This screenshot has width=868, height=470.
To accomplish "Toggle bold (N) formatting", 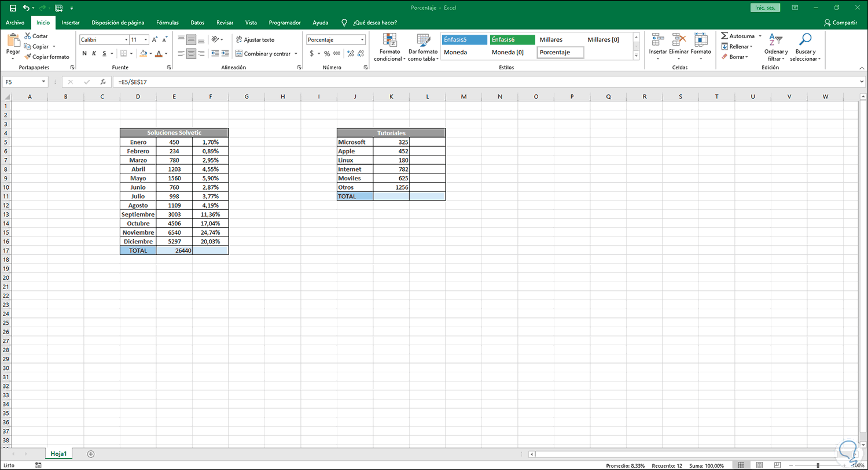I will point(84,54).
